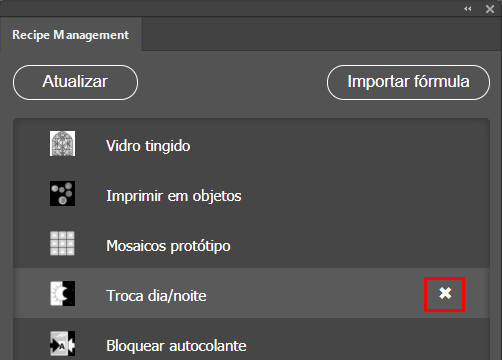502x360 pixels.
Task: Click the Vidro tingido stained-glass icon
Action: tap(62, 143)
